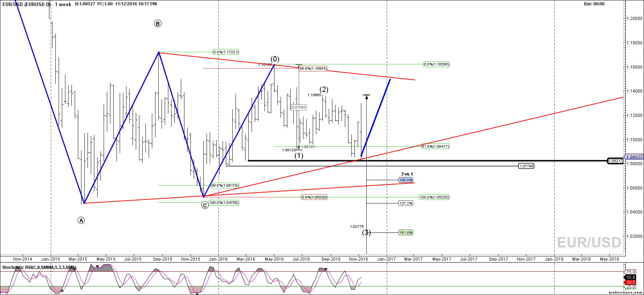
Task: Click the current price tag '1.08527' on axis
Action: coord(634,157)
